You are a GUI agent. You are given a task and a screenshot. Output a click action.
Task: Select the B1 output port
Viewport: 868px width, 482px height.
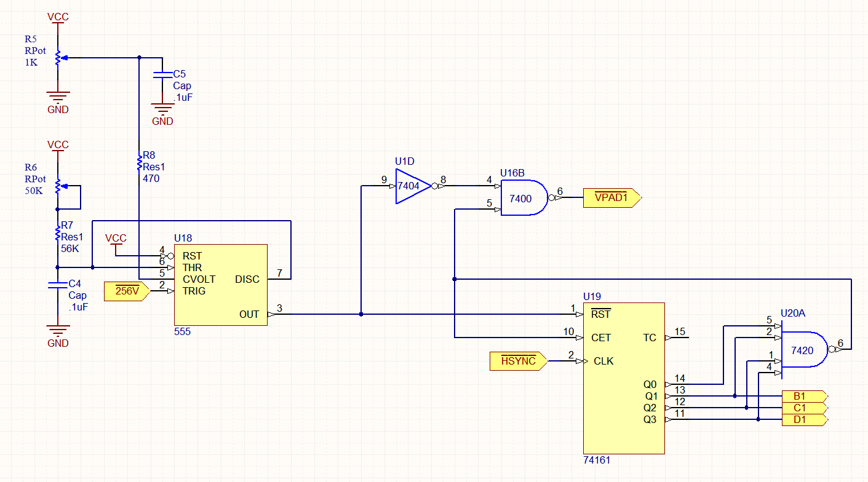pyautogui.click(x=805, y=396)
